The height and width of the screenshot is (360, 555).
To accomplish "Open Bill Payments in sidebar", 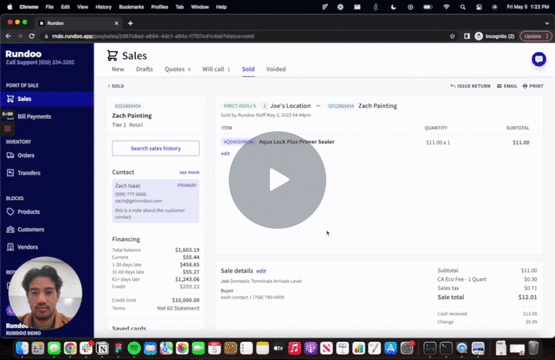I will (x=34, y=116).
